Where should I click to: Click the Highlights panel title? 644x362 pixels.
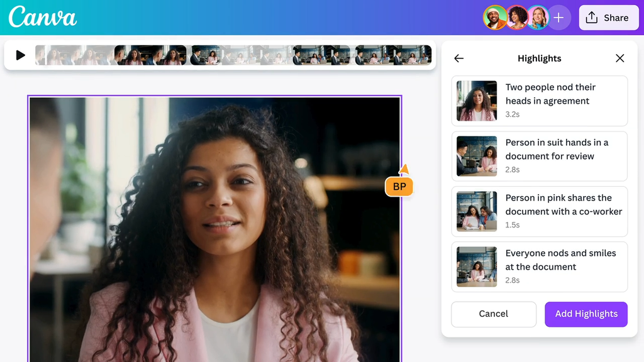point(539,58)
